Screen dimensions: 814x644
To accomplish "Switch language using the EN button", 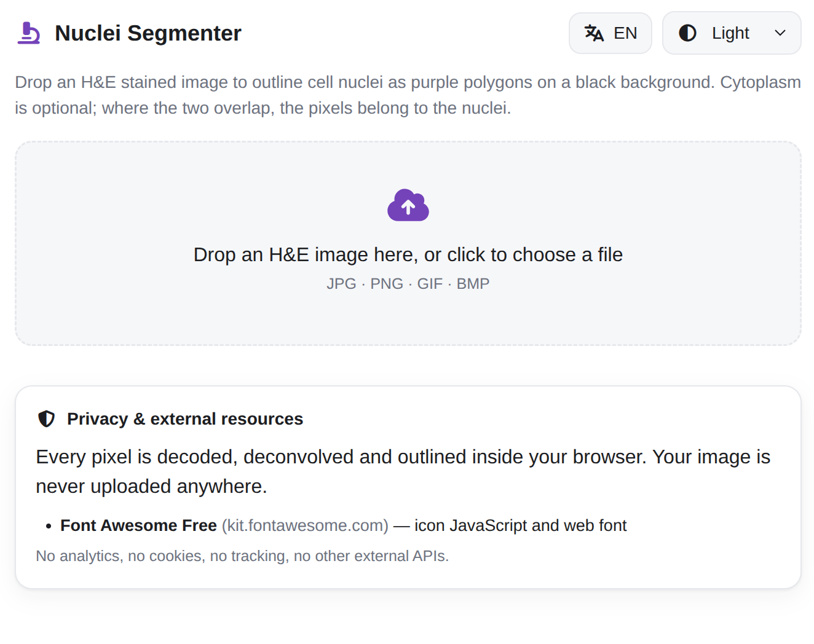I will 610,33.
